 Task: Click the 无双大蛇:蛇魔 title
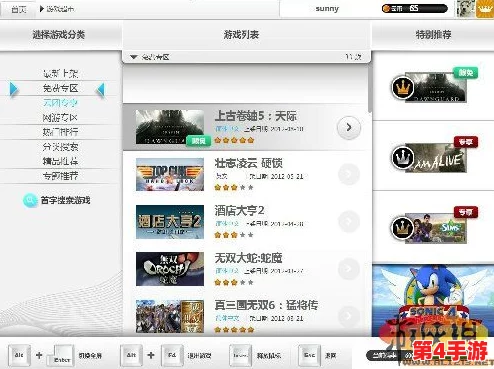coord(248,258)
